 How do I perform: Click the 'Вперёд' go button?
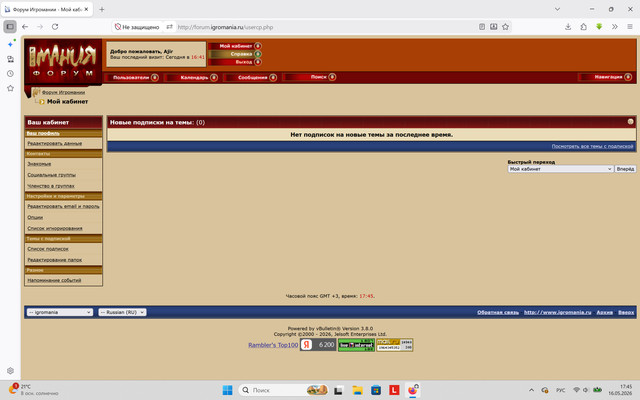tap(625, 169)
